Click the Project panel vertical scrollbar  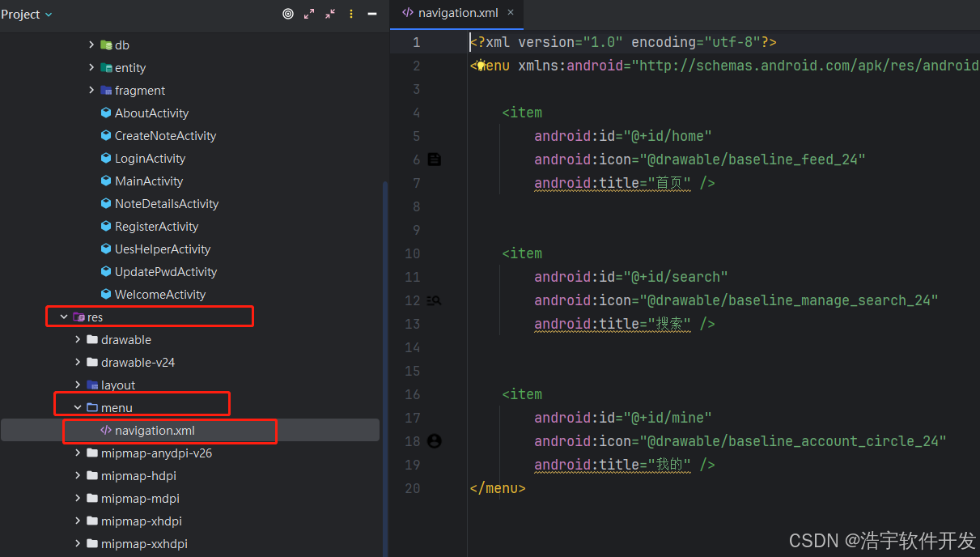384,368
